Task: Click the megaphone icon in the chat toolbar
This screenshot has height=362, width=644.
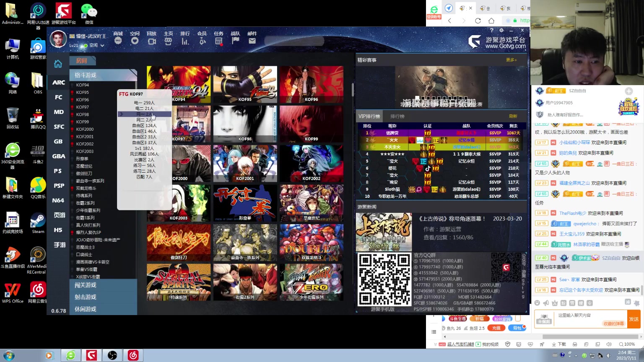Action: [546, 303]
